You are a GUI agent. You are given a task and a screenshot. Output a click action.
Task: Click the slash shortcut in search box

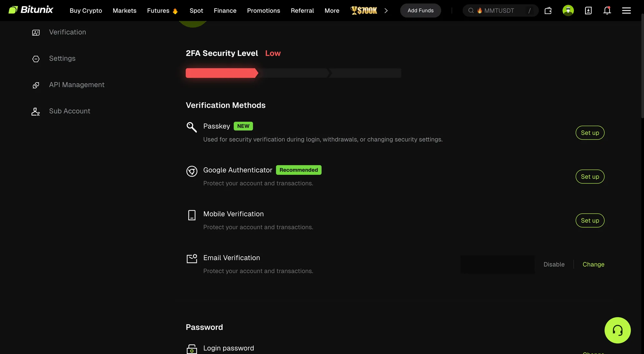(529, 11)
